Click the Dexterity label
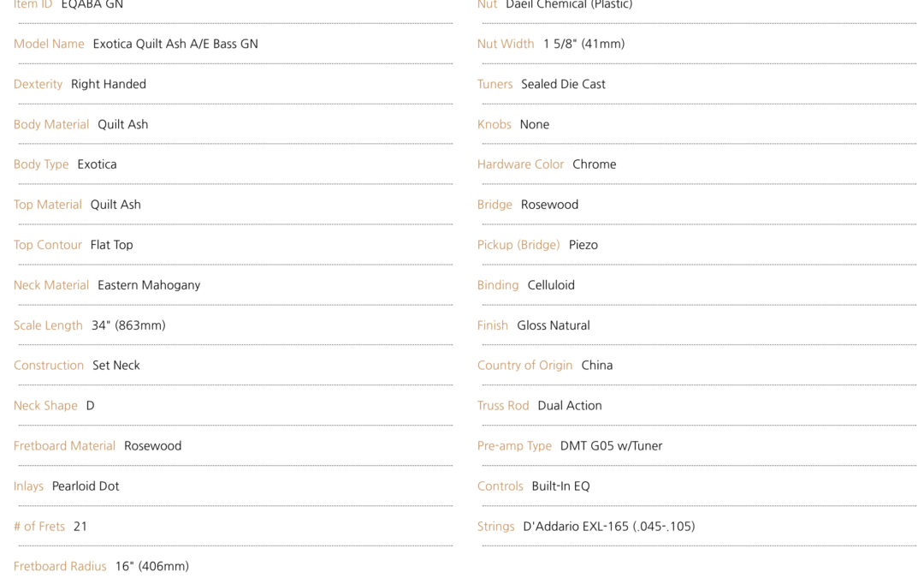 pyautogui.click(x=38, y=84)
